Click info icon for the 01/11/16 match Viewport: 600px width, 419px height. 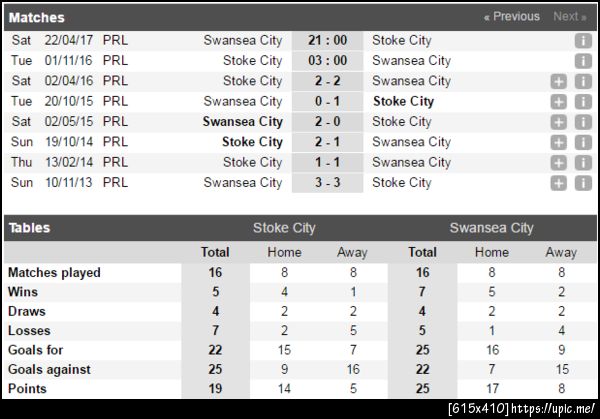pos(583,61)
